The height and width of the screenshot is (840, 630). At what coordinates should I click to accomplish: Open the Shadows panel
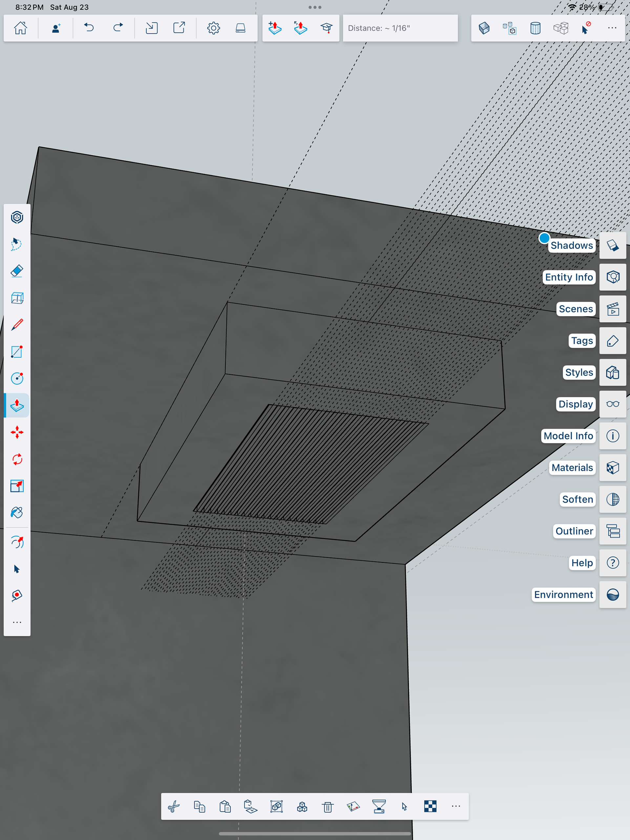pyautogui.click(x=613, y=245)
